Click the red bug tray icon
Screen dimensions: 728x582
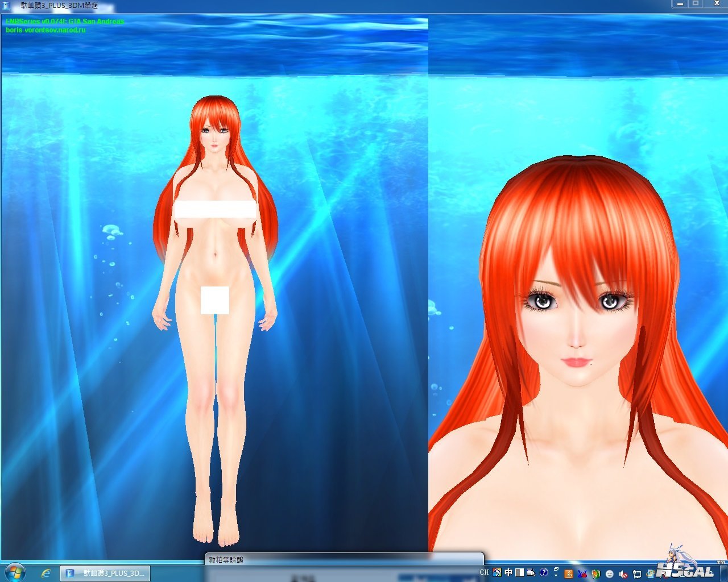[x=582, y=573]
